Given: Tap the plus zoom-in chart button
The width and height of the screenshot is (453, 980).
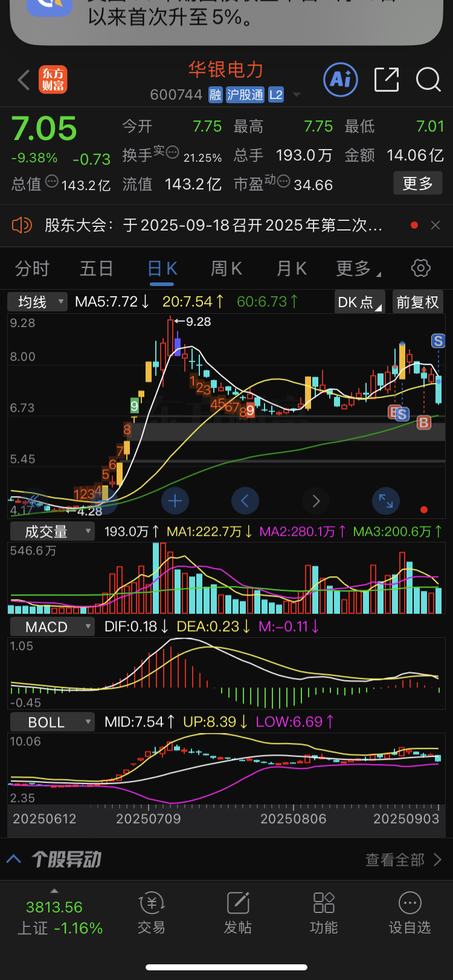Looking at the screenshot, I should click(175, 500).
